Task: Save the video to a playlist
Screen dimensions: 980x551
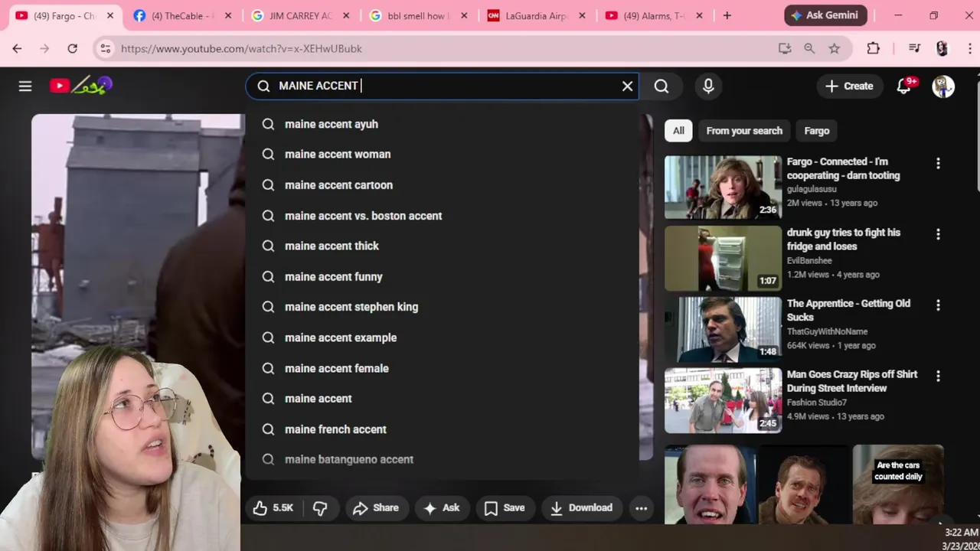Action: pos(505,508)
